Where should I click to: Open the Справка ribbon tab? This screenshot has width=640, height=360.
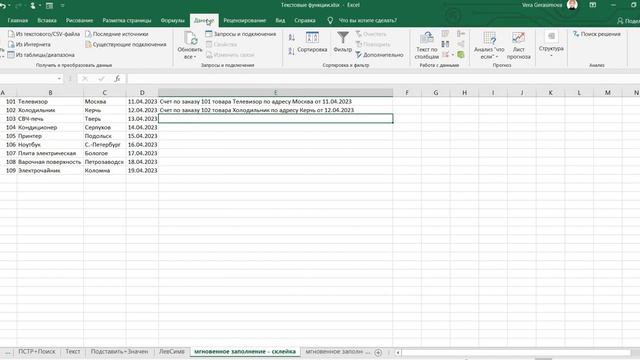305,20
